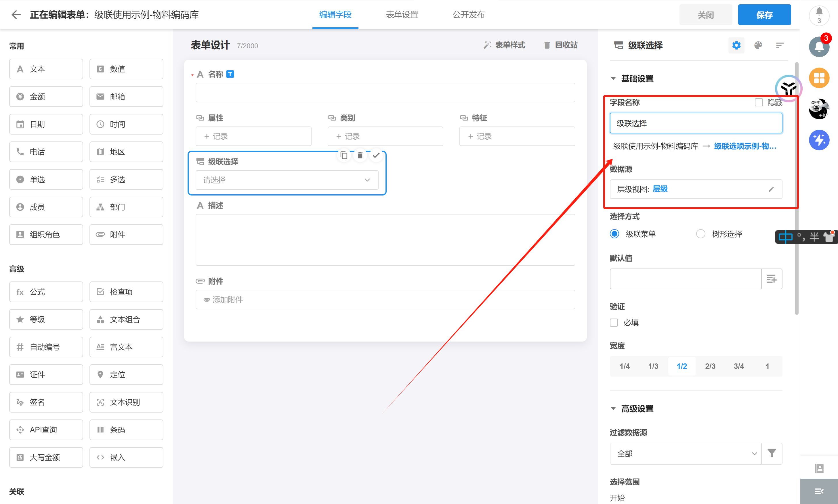This screenshot has height=504, width=838.
Task: Click the blue 保存 button
Action: pyautogui.click(x=764, y=15)
